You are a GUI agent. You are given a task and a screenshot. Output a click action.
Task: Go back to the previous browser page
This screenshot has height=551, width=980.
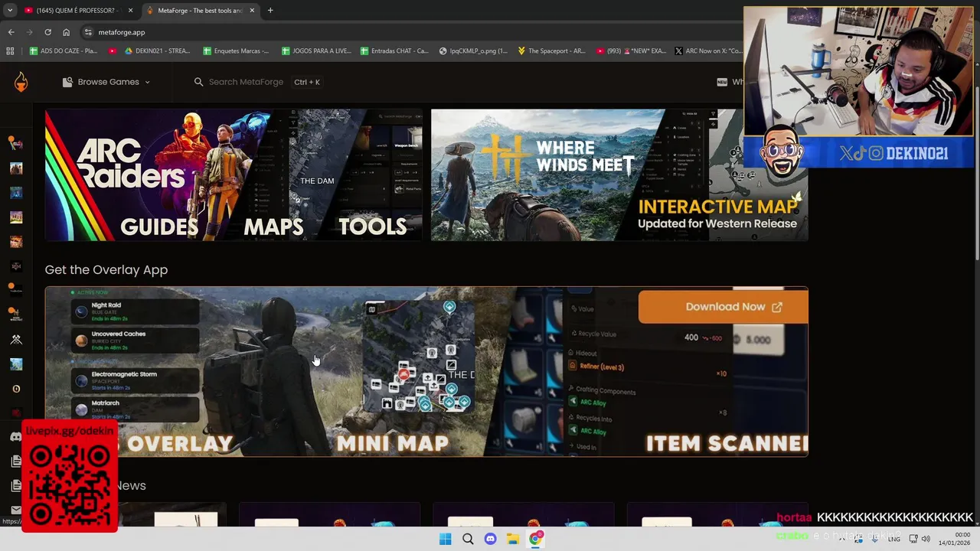[11, 32]
